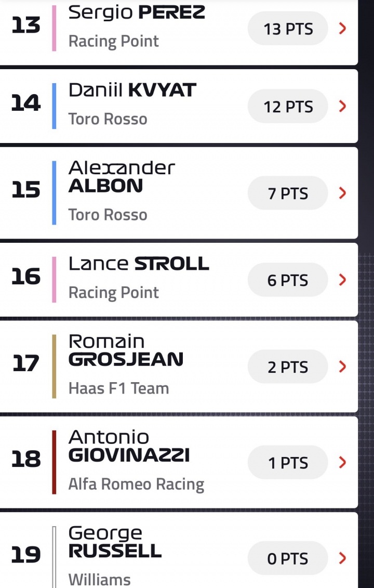Image resolution: width=374 pixels, height=588 pixels.
Task: Open the red chevron next to Antonio Giovinazzi
Action: (x=342, y=462)
